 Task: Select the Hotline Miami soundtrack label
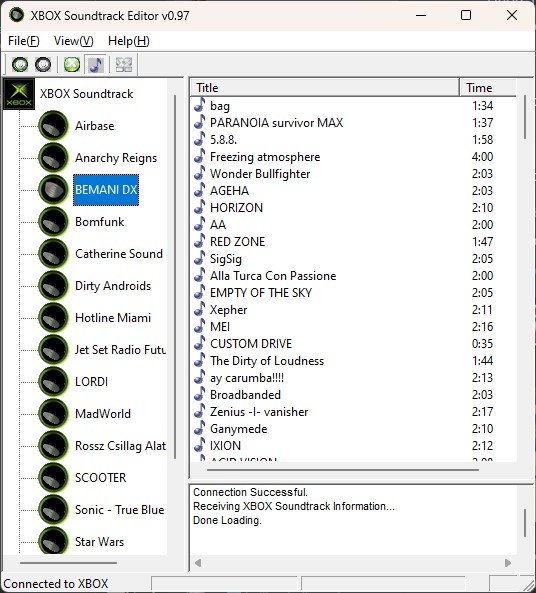[113, 318]
